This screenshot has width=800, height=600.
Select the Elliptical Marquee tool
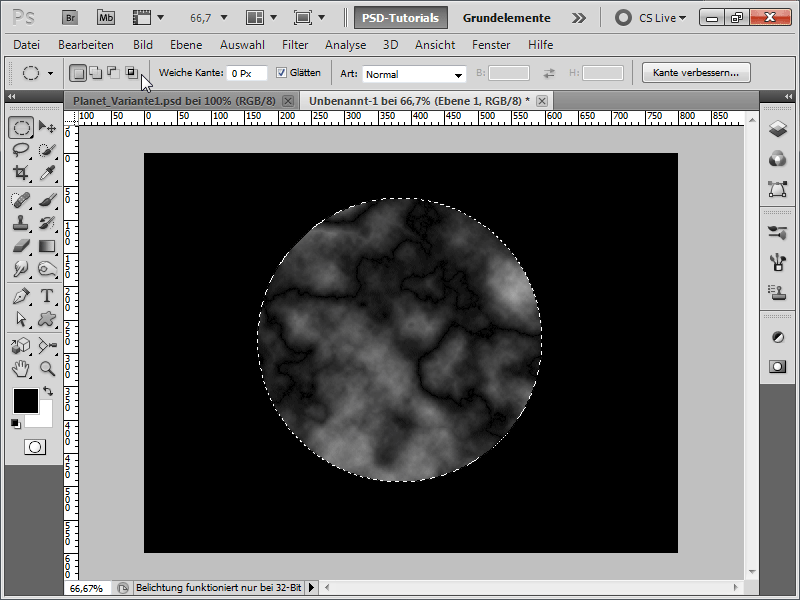(x=21, y=127)
